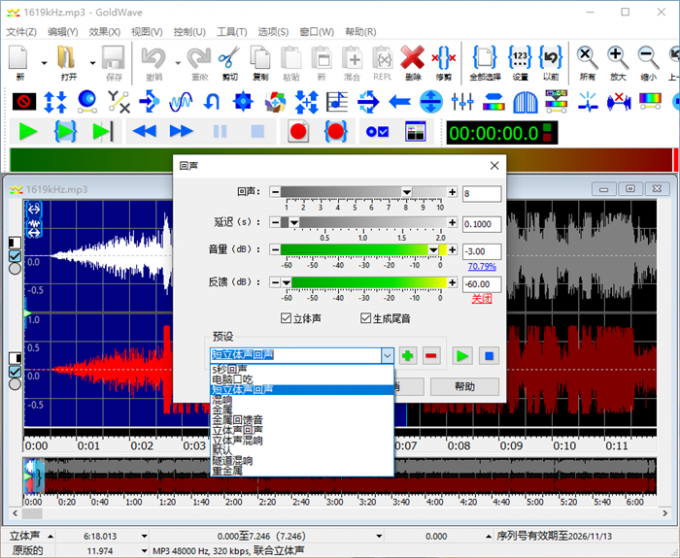Image resolution: width=680 pixels, height=558 pixels.
Task: Click play selection button with blue braces
Action: point(65,131)
